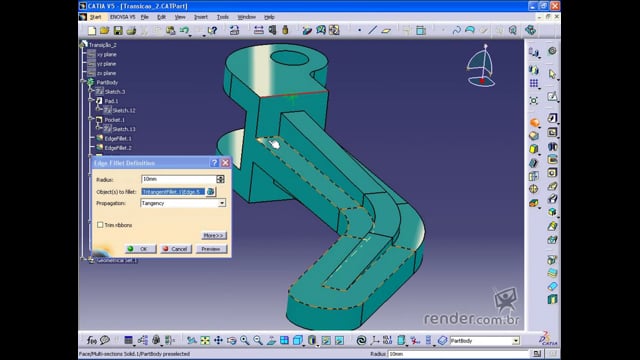Viewport: 640px width, 360px height.
Task: Open the Insert menu
Action: (200, 17)
